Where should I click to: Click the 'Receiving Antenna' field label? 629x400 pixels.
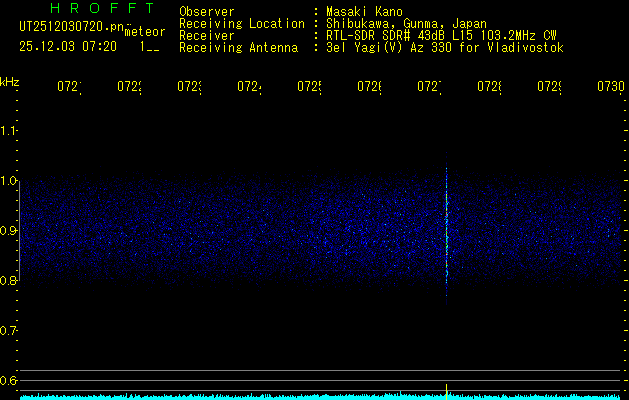tap(239, 47)
